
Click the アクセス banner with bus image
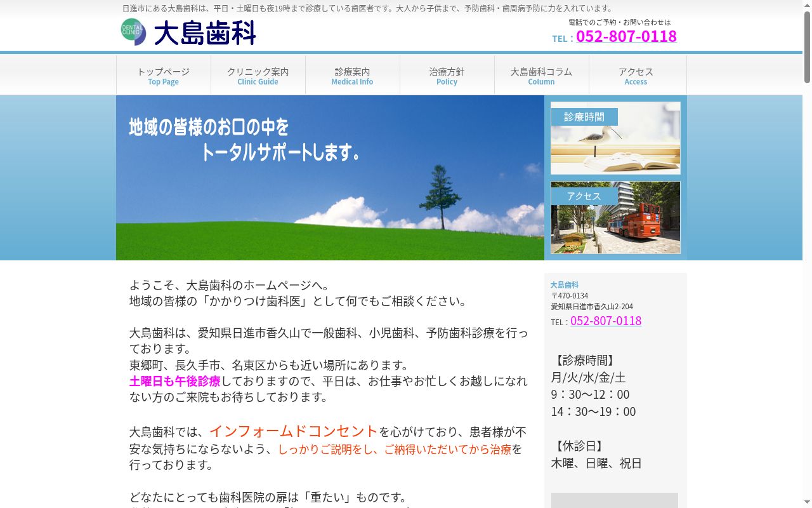pyautogui.click(x=615, y=218)
